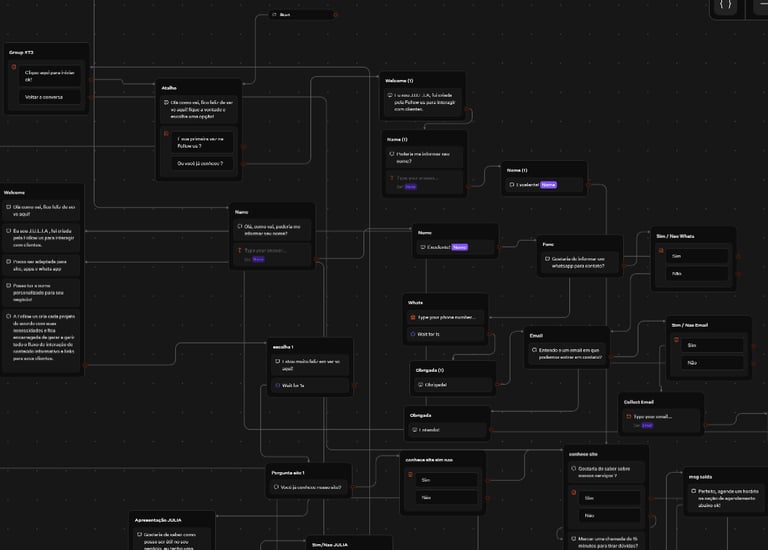
Task: Select the 'escolha 1' group title
Action: click(283, 347)
